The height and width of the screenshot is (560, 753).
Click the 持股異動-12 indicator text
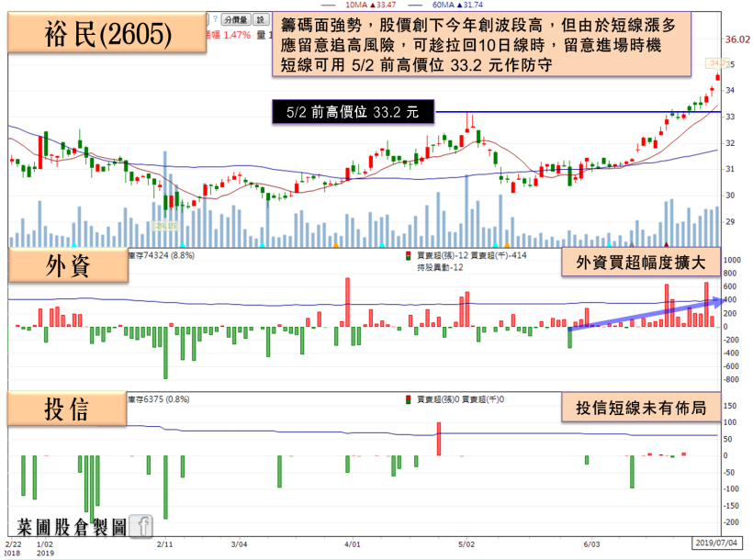(x=440, y=267)
